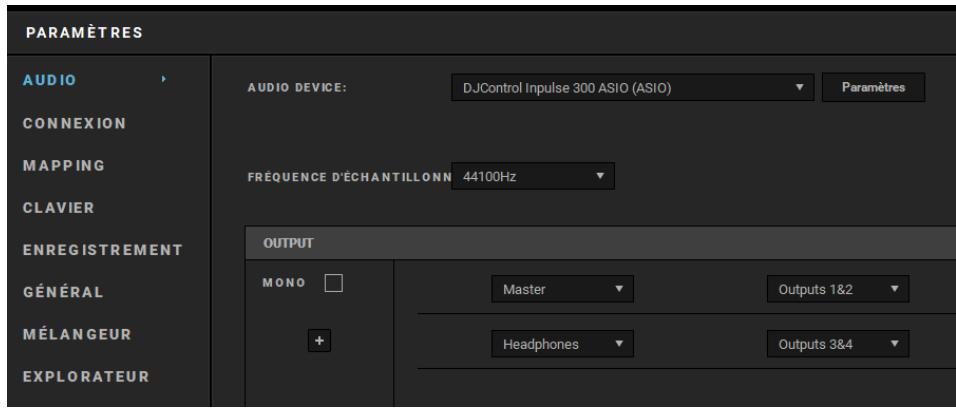This screenshot has width=956, height=409.
Task: Open the Général settings section
Action: point(63,292)
